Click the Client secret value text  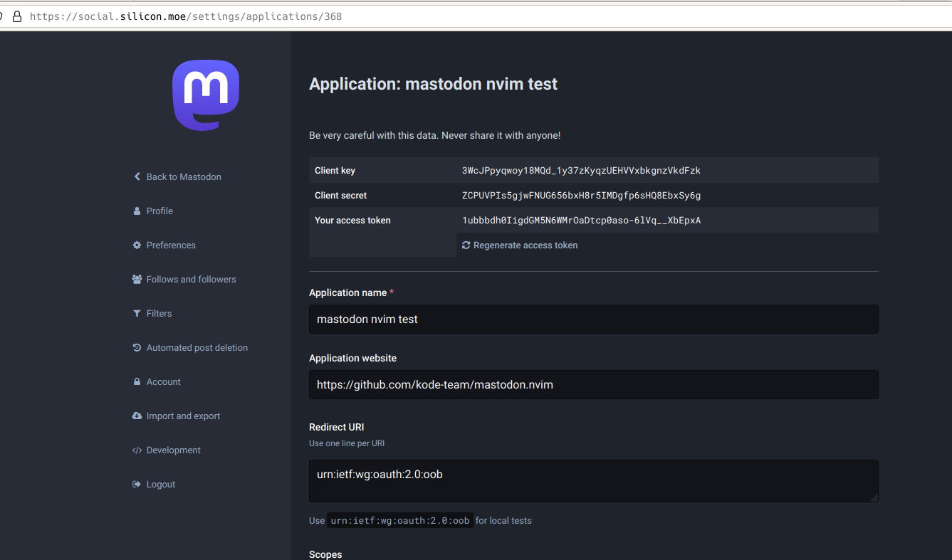pos(581,195)
